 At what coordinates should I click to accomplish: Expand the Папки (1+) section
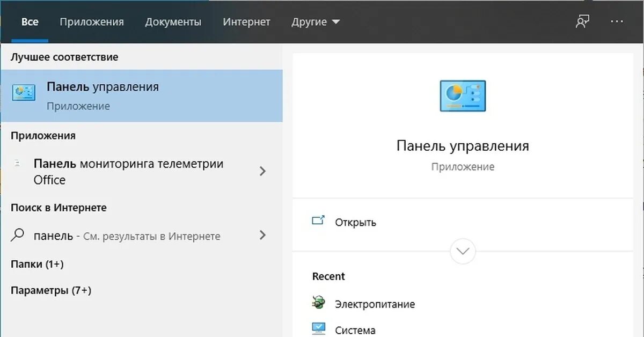(x=37, y=264)
